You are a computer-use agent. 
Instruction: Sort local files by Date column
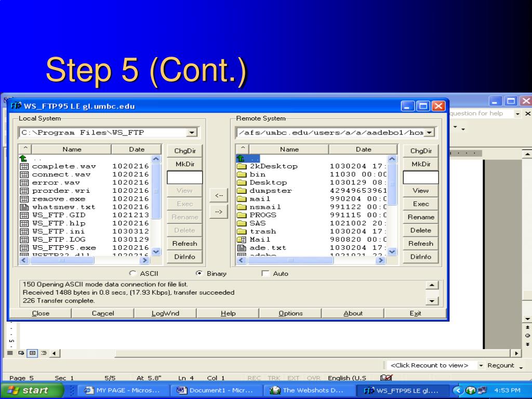tap(137, 149)
